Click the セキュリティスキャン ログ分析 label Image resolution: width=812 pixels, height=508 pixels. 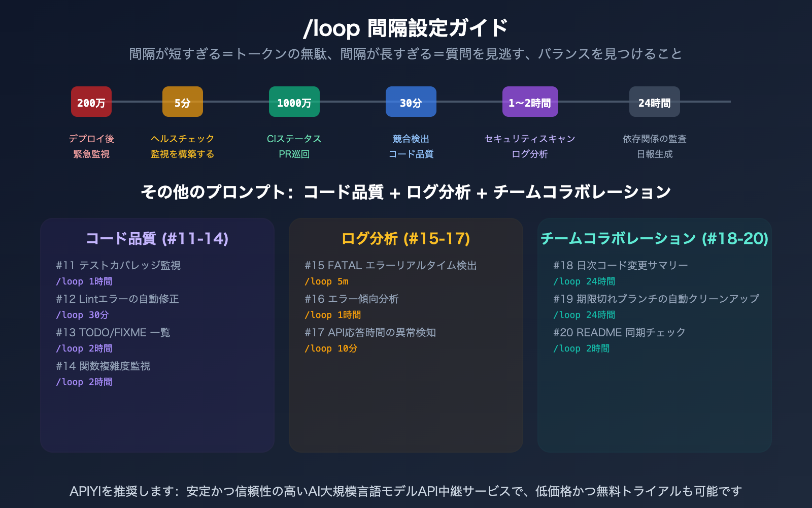[x=530, y=146]
